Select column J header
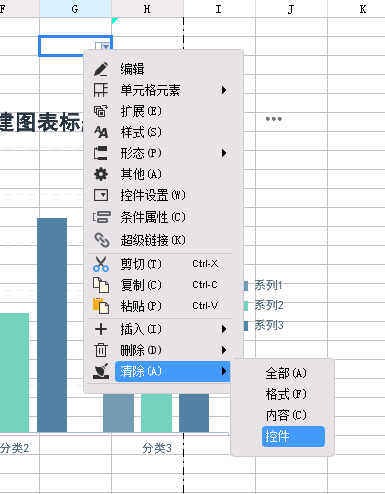385x494 pixels. point(291,9)
